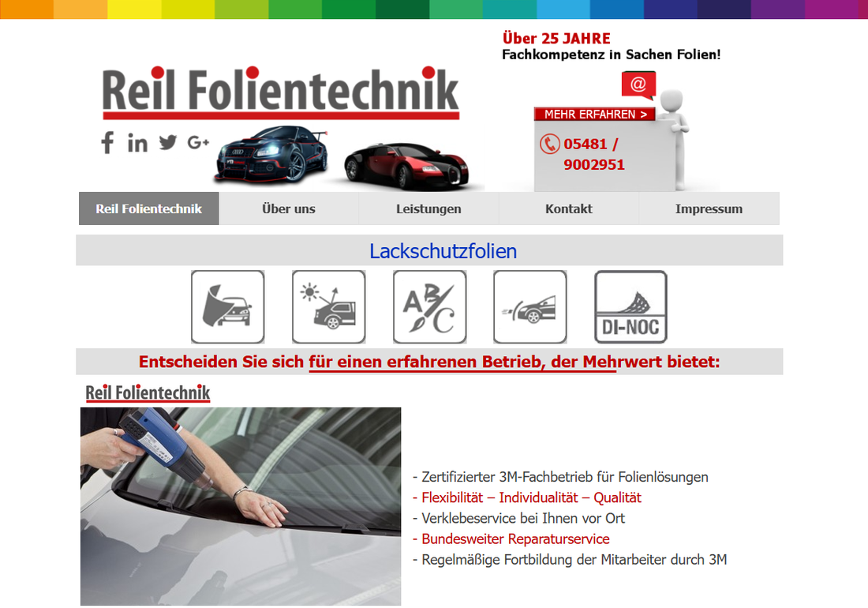Image resolution: width=868 pixels, height=608 pixels.
Task: Select the sun protection film icon
Action: tap(329, 307)
